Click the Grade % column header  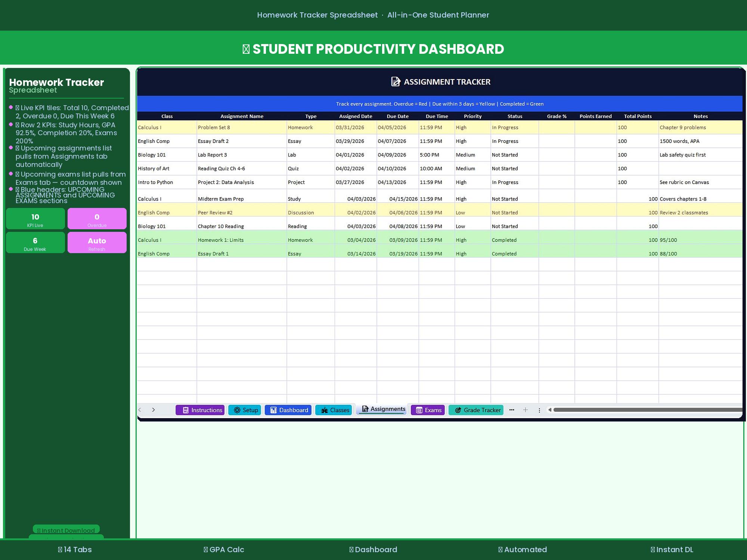pyautogui.click(x=557, y=116)
